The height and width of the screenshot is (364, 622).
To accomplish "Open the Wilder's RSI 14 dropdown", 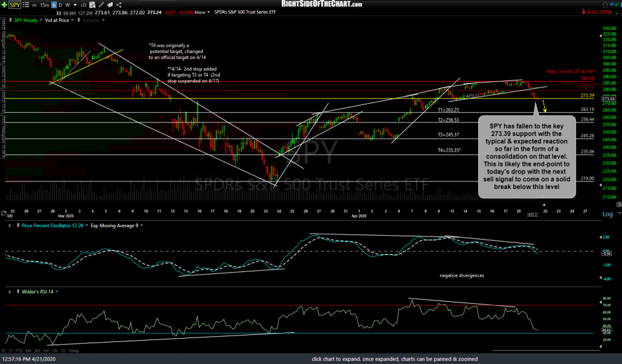I will click(x=57, y=292).
